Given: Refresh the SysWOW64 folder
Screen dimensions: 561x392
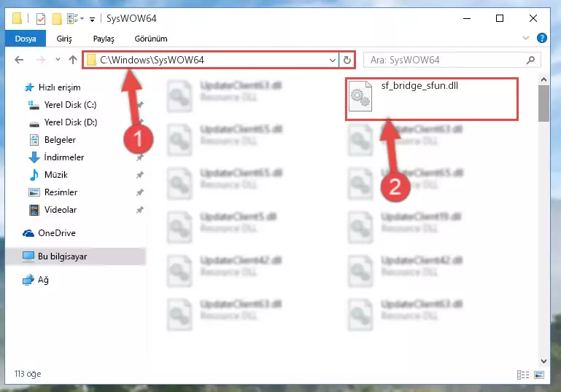Looking at the screenshot, I should (x=347, y=60).
